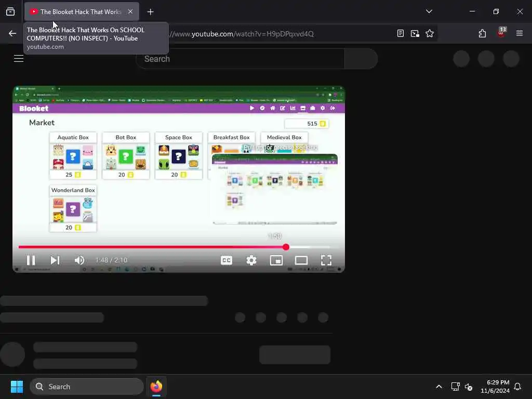Click the Medieval Box label
This screenshot has height=399, width=532.
(x=284, y=137)
